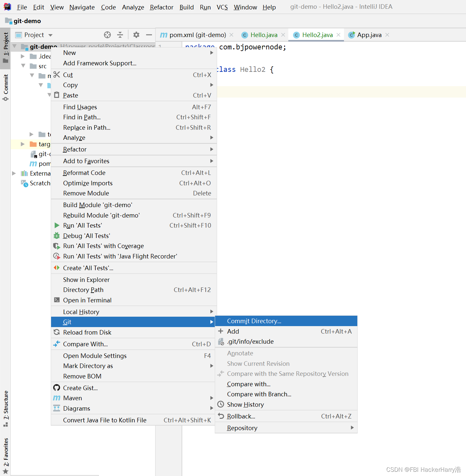Screen dimensions: 466x476
Task: Expand External Libraries node
Action: pos(14,173)
